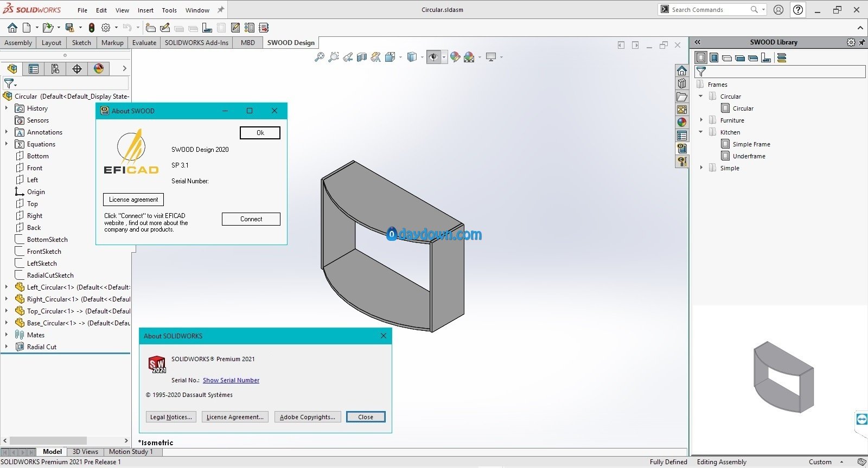Toggle Hide/Show Items eye icon
The height and width of the screenshot is (468, 868).
[x=433, y=57]
